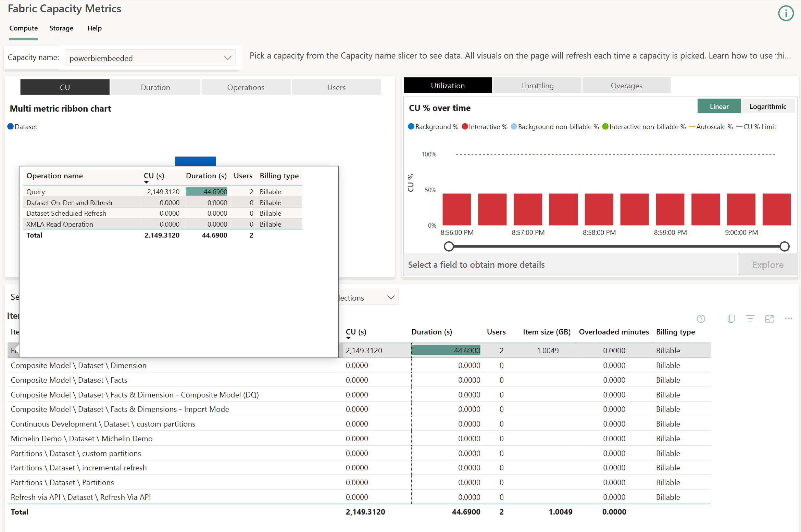Expand the selections dropdown chevron
Screen dimensions: 801x532
point(390,297)
